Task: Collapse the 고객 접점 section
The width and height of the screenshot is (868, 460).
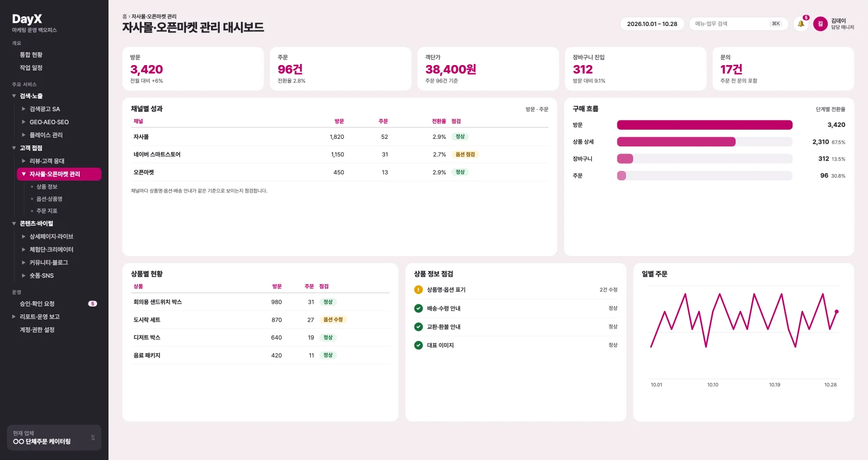Action: pyautogui.click(x=14, y=148)
